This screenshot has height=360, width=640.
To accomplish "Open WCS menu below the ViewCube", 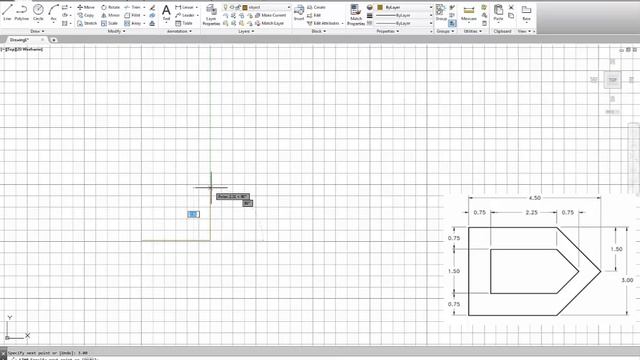I will [613, 111].
